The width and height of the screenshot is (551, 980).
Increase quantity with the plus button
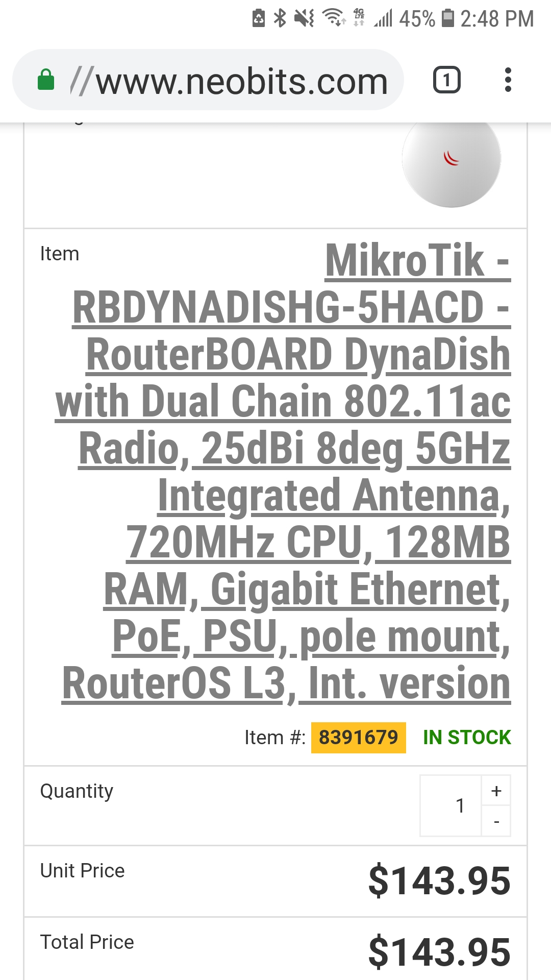pyautogui.click(x=496, y=791)
